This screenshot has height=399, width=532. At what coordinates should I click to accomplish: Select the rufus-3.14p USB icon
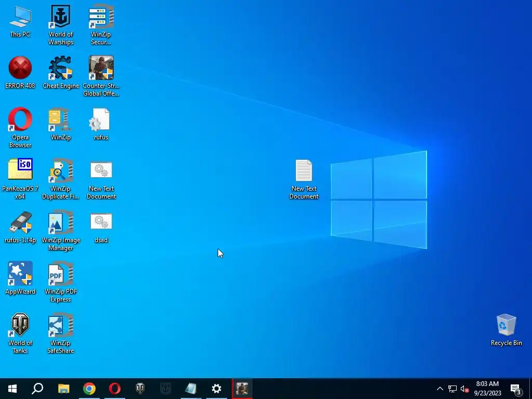click(20, 228)
